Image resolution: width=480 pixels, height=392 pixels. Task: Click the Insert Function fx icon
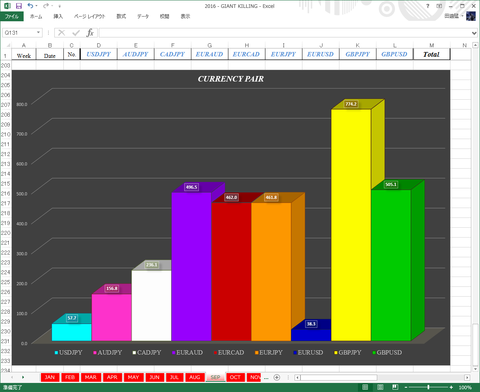click(x=90, y=33)
